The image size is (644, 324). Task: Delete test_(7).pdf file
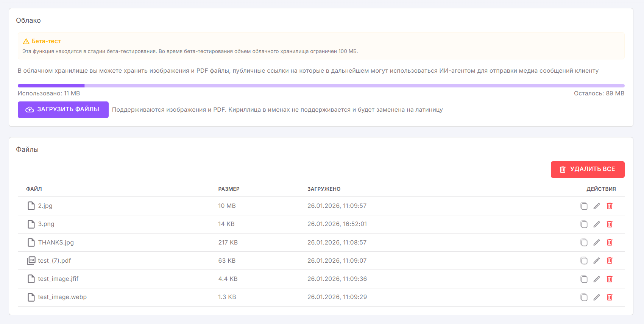[x=610, y=260]
